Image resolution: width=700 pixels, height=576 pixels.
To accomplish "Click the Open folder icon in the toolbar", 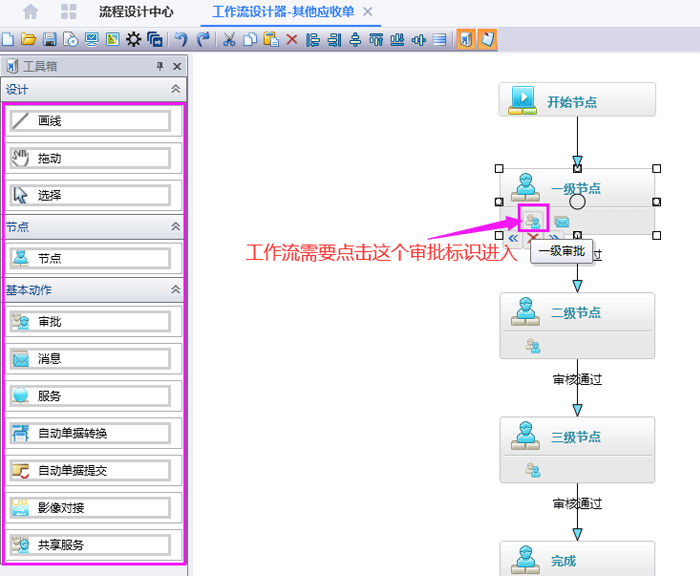I will (28, 40).
